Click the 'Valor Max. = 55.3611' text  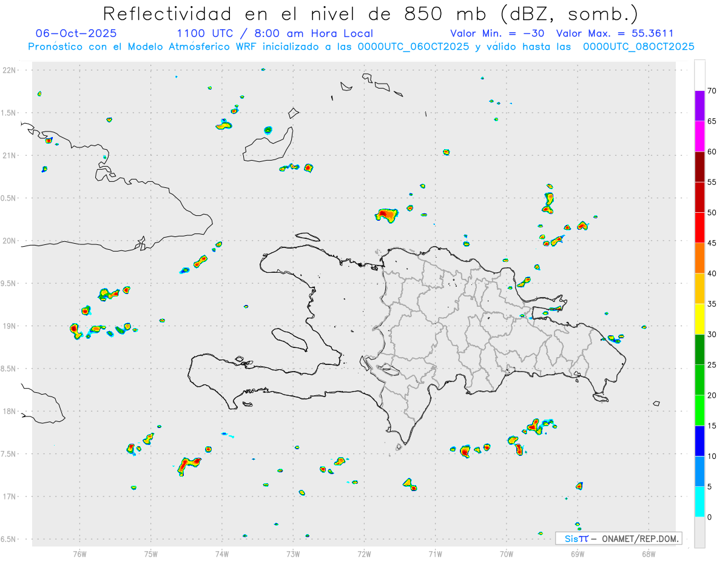[x=615, y=33]
